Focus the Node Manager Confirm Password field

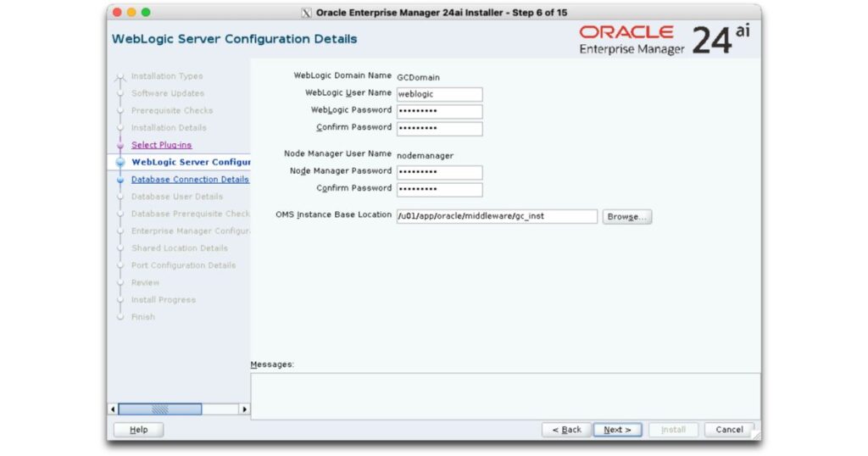point(439,189)
